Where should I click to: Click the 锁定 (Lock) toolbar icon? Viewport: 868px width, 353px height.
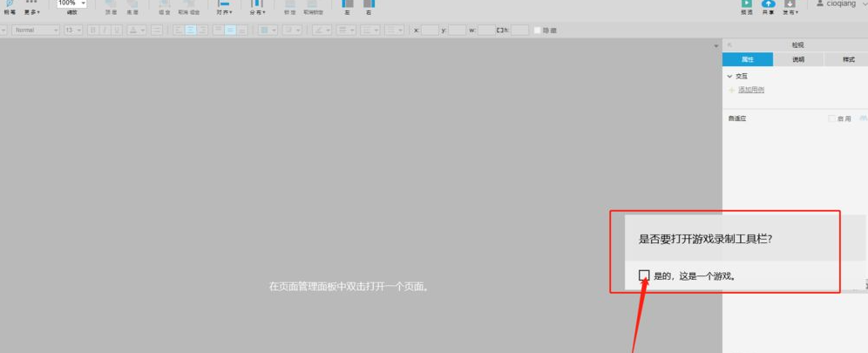point(289,5)
